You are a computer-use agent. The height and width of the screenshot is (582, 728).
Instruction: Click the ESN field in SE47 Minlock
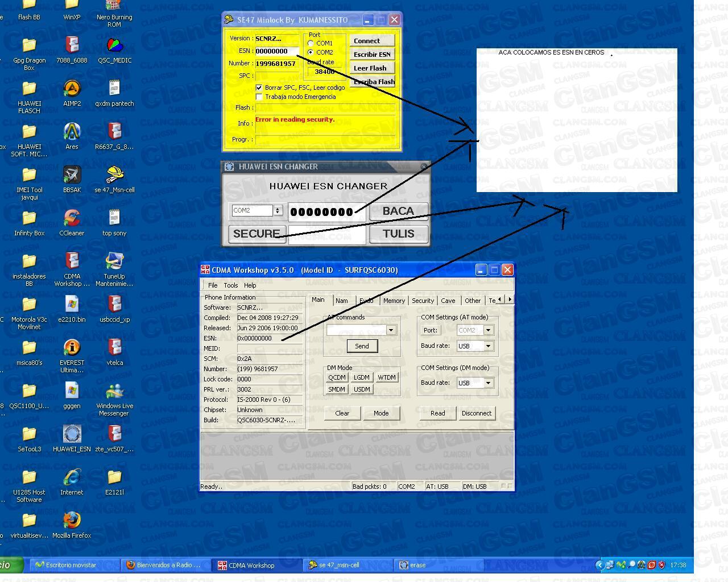tap(276, 51)
